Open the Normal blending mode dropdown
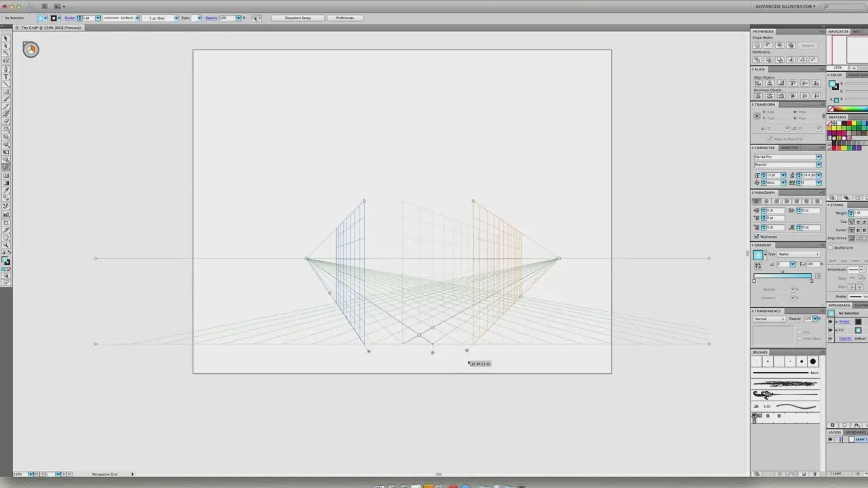 click(770, 319)
